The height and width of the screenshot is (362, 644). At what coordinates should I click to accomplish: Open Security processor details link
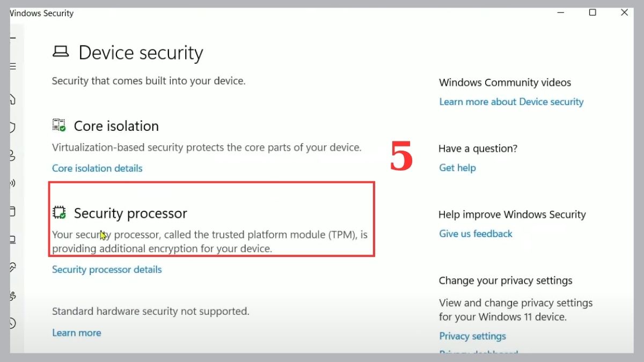(107, 270)
